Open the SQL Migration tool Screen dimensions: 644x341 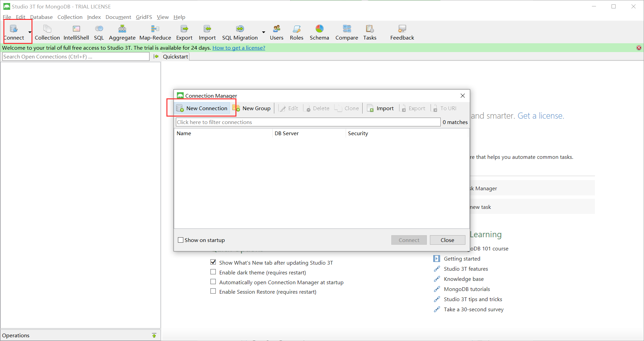[240, 32]
